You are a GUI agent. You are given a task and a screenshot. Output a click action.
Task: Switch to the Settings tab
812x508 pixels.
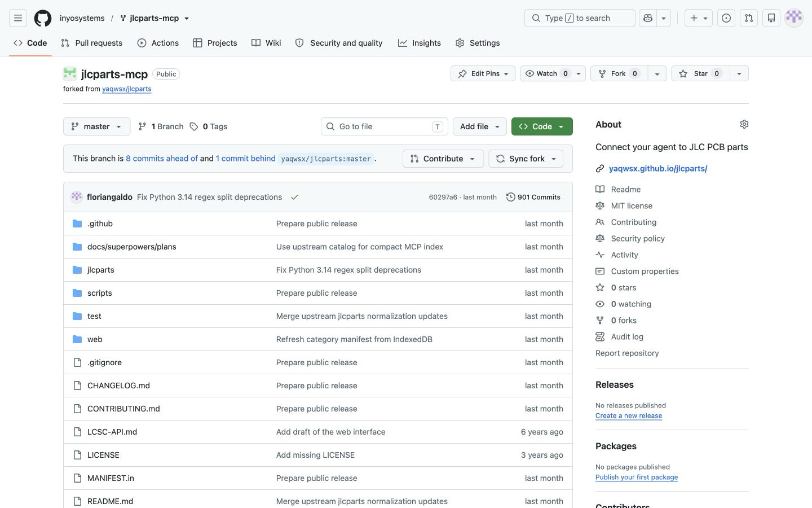(x=478, y=43)
